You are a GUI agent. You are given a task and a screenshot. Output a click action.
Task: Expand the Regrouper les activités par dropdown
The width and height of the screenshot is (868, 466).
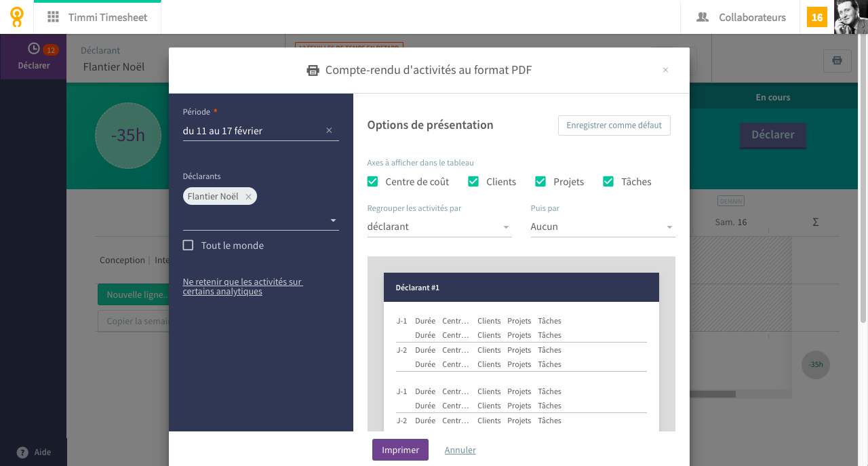tap(439, 227)
